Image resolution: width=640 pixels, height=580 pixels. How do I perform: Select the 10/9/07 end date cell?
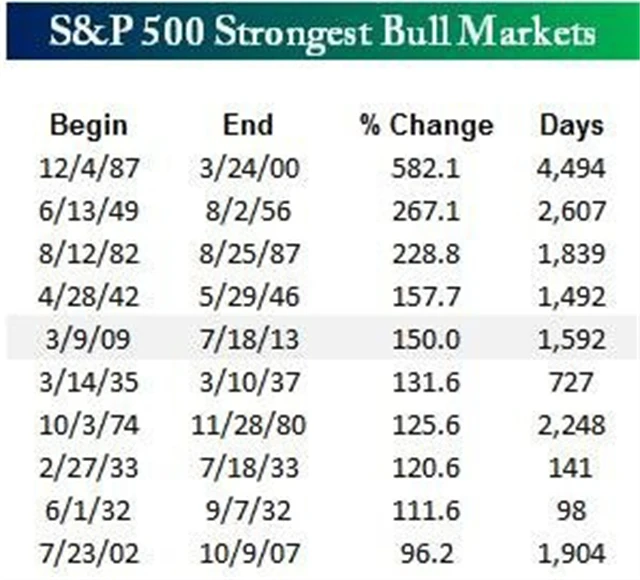248,552
